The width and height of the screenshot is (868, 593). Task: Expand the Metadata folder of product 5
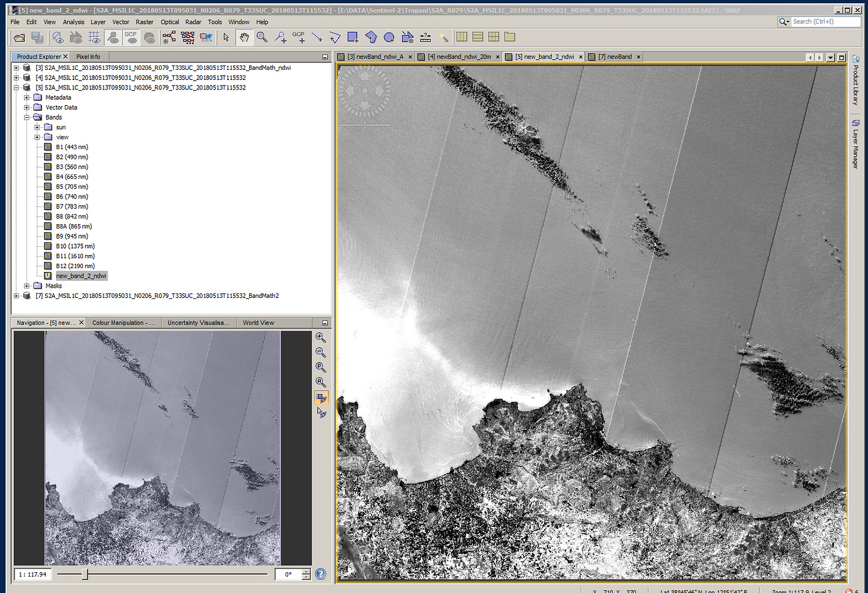click(x=26, y=97)
